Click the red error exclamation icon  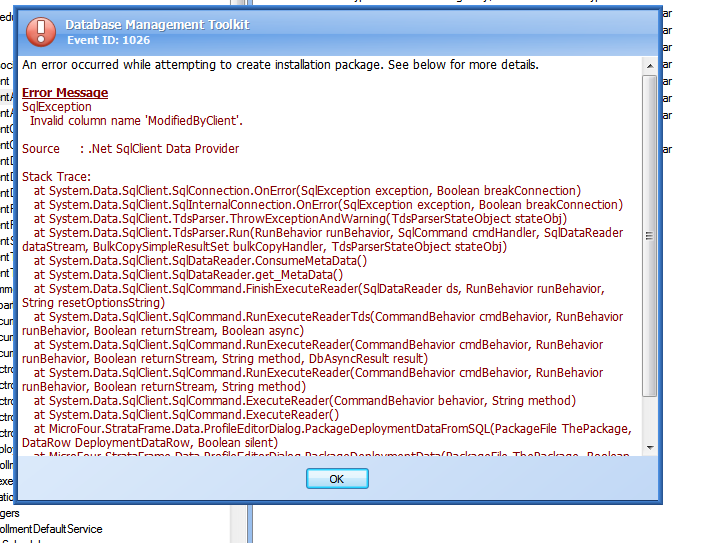[41, 31]
